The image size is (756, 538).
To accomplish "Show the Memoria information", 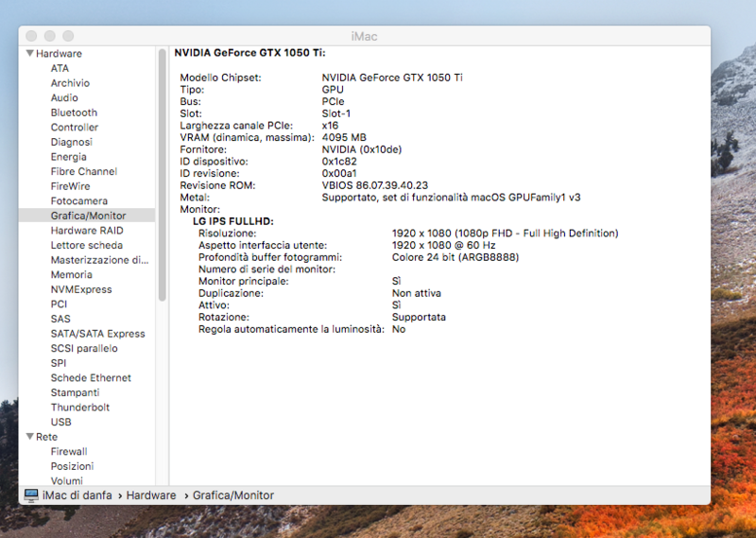I will click(x=72, y=274).
